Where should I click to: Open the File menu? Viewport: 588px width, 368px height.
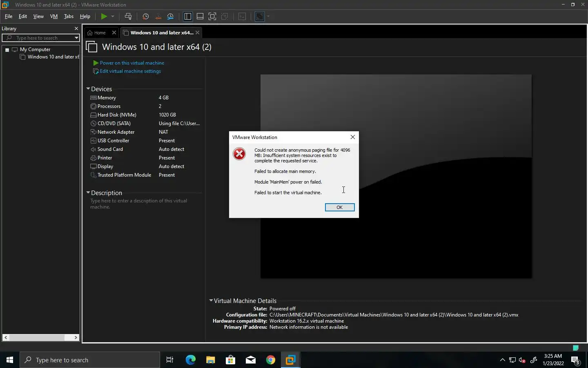(9, 16)
